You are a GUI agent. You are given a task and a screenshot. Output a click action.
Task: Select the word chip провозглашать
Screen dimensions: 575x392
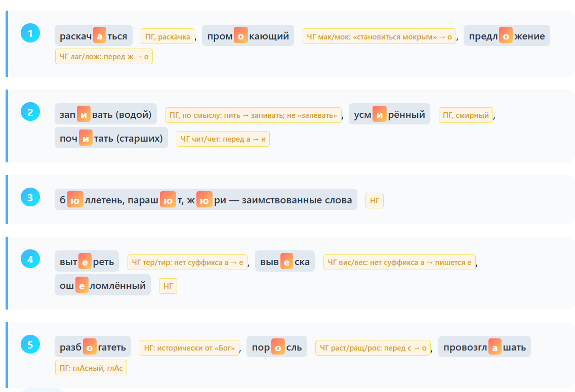[x=484, y=346]
